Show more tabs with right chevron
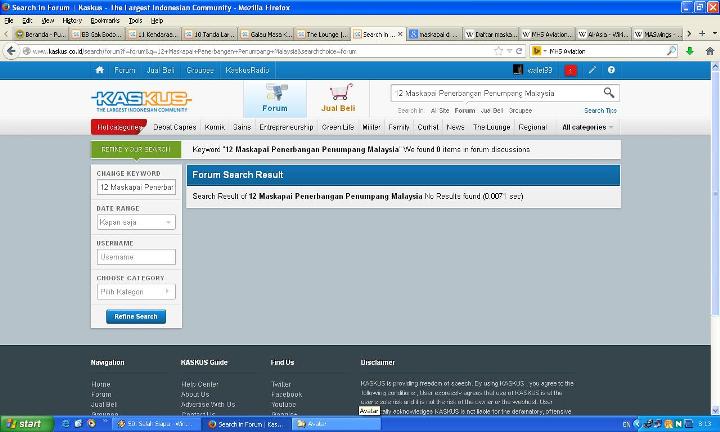 689,34
